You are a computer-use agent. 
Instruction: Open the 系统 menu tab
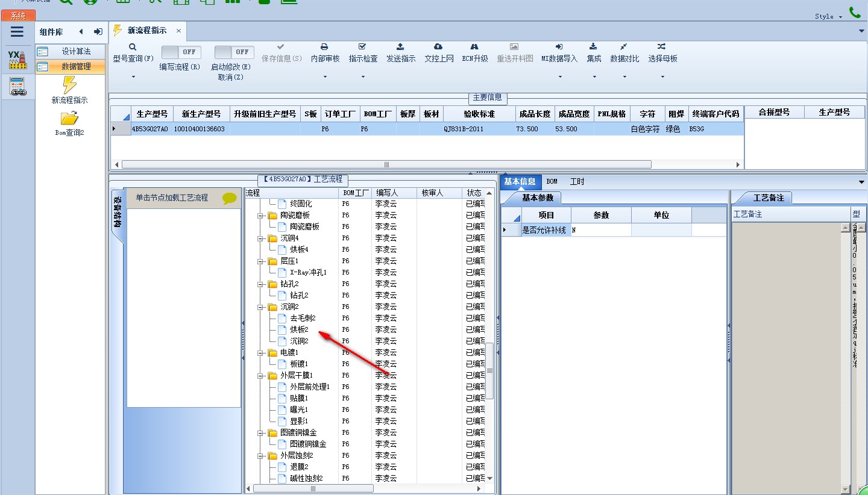(18, 16)
